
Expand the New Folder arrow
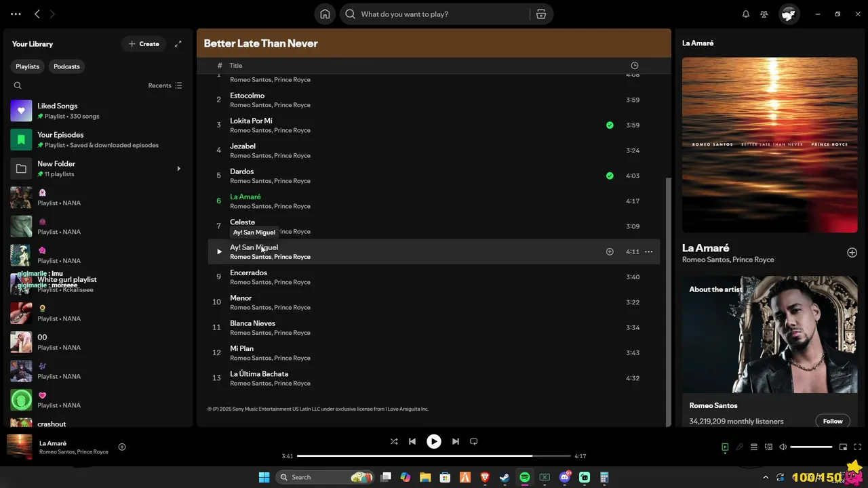coord(178,169)
